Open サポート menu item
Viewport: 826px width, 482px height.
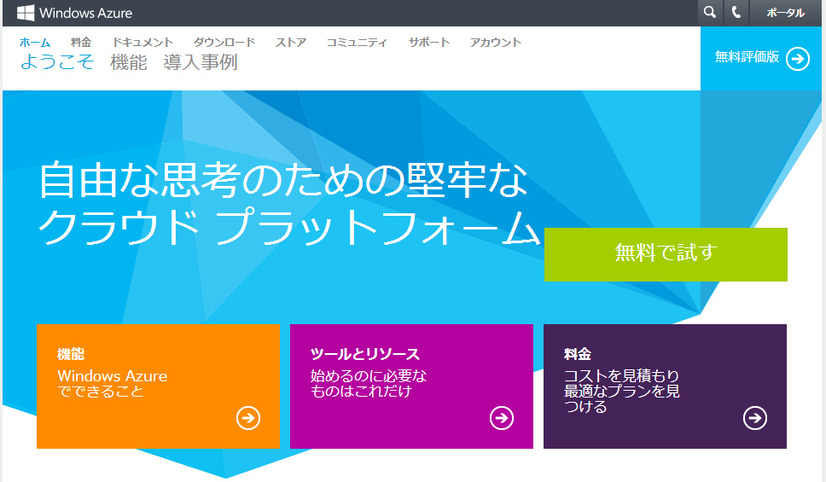point(429,42)
